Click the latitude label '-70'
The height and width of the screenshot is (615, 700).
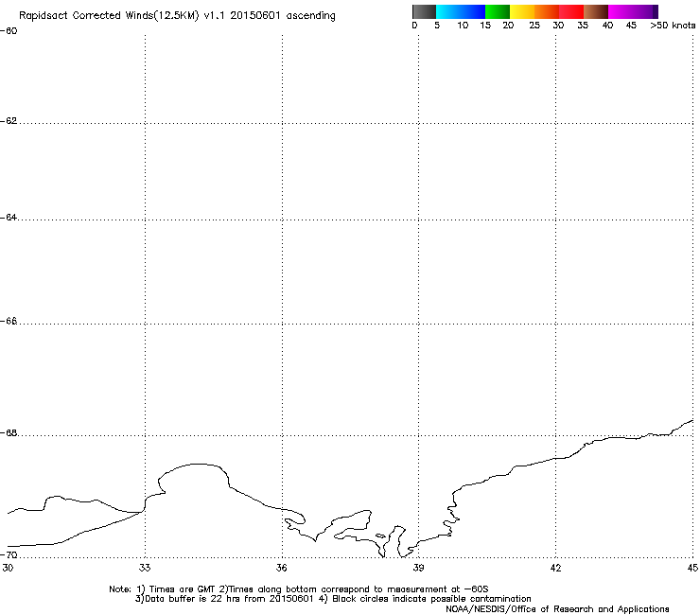point(9,555)
